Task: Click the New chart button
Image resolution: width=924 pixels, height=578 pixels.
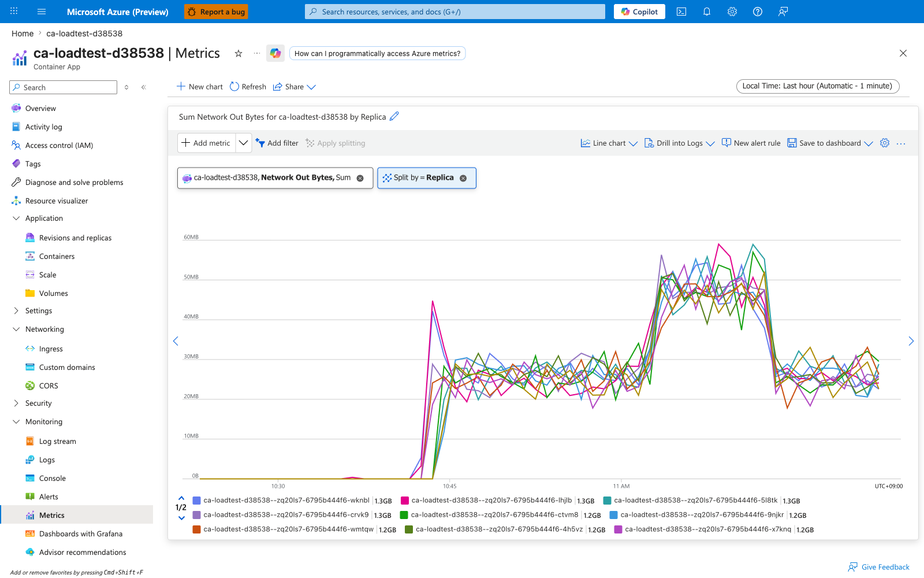Action: [199, 87]
